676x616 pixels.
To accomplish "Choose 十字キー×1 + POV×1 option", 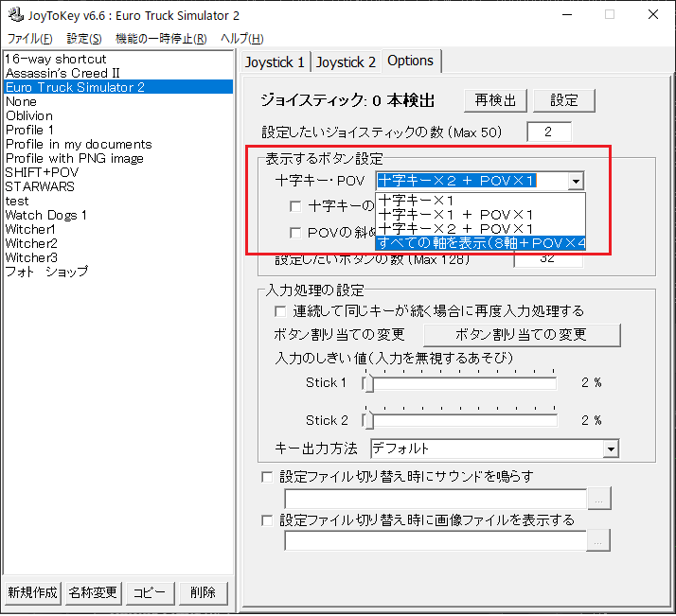I will [480, 215].
